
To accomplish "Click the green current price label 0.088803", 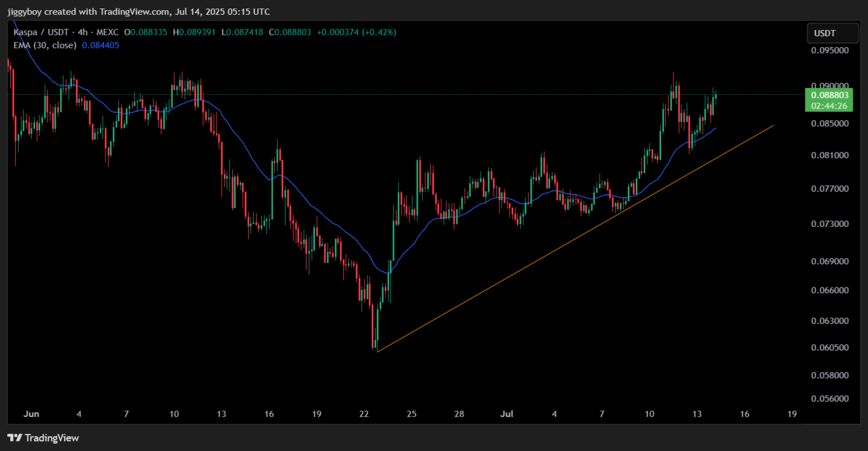I will click(829, 95).
